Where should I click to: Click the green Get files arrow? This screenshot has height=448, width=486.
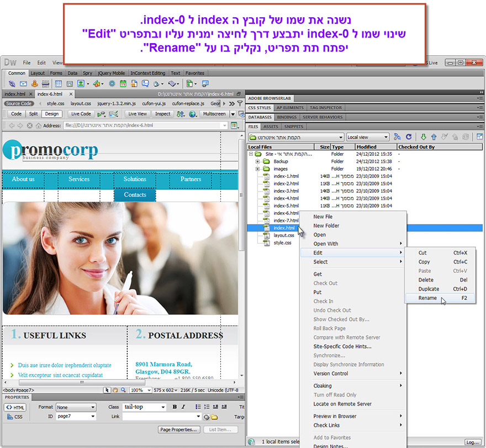pyautogui.click(x=424, y=137)
